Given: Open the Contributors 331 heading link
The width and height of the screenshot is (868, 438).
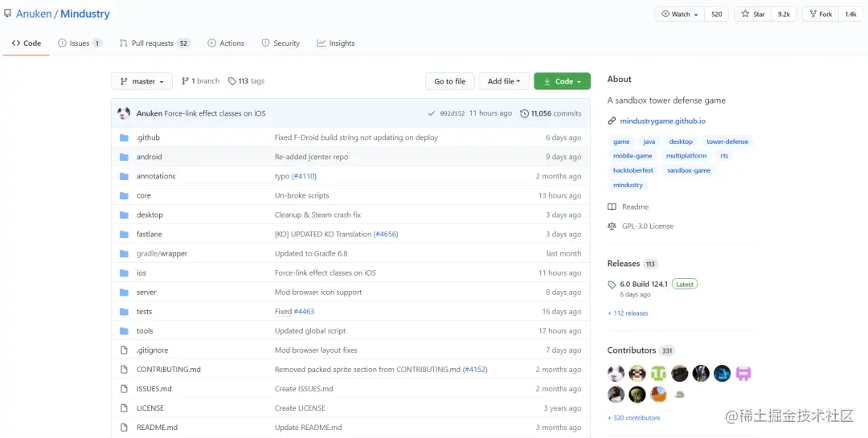Looking at the screenshot, I should click(x=641, y=350).
